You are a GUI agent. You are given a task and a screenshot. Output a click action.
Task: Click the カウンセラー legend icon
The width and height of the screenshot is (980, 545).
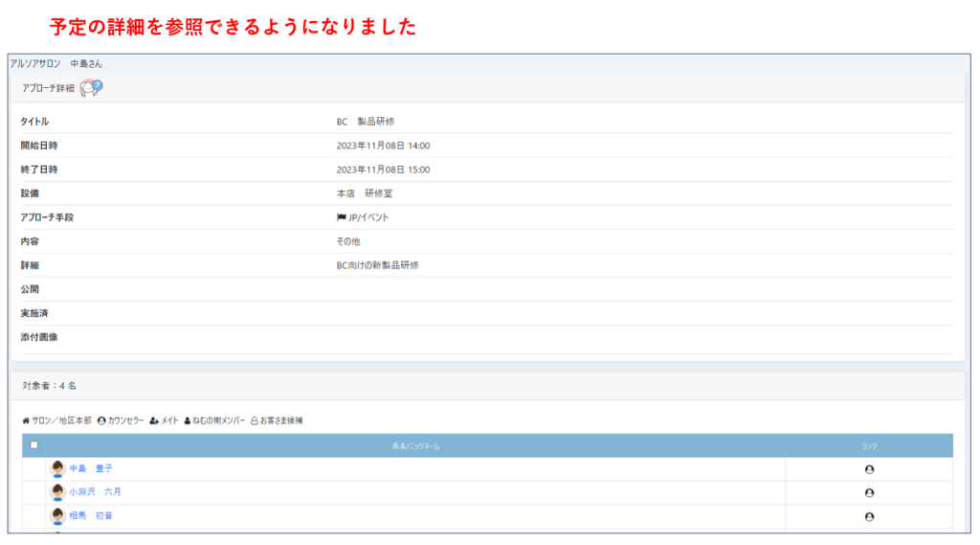pyautogui.click(x=101, y=420)
